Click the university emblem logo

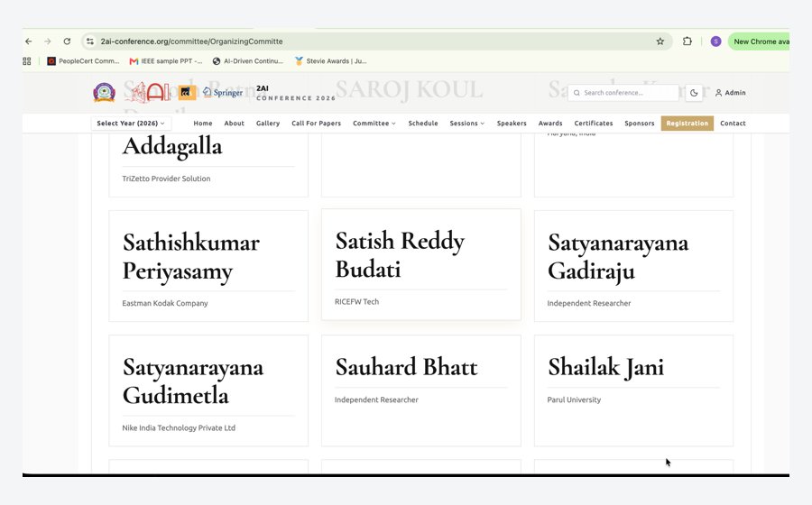104,93
